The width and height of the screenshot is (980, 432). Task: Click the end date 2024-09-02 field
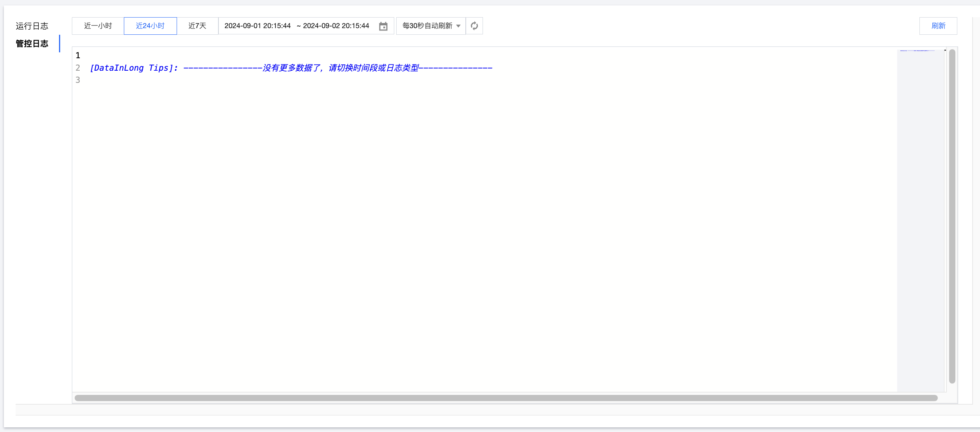pos(336,26)
